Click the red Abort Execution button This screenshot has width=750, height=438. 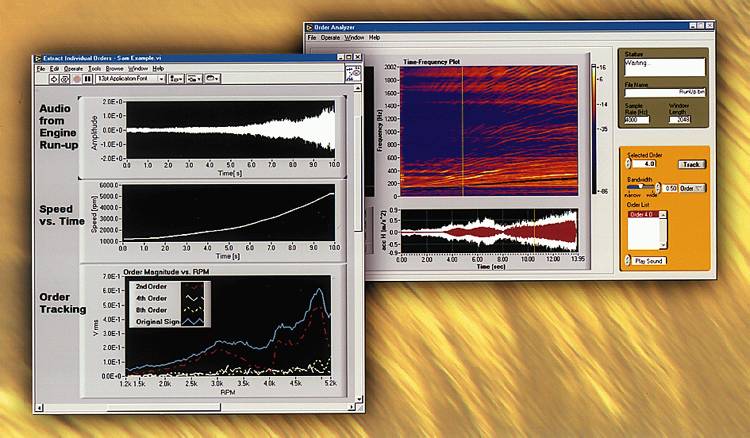77,79
